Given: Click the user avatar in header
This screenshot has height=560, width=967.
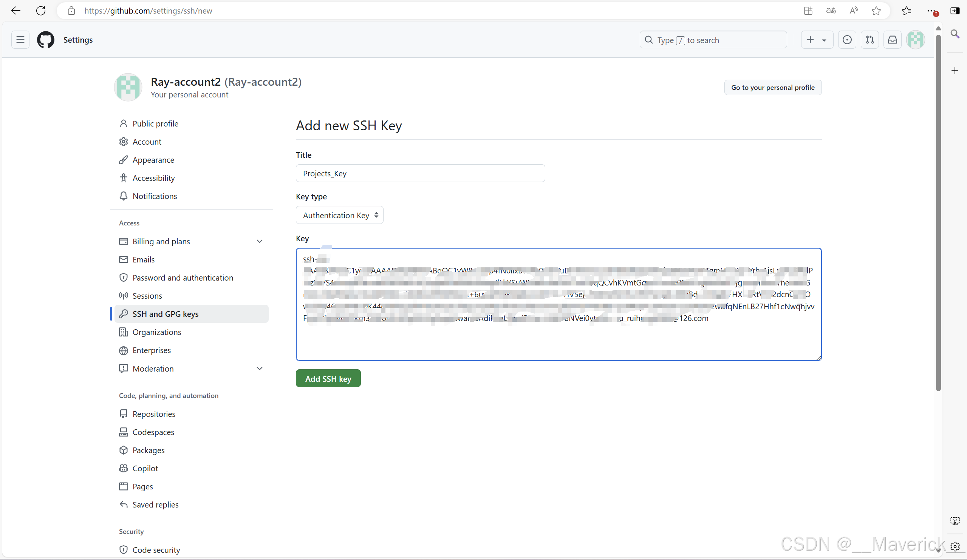Looking at the screenshot, I should click(915, 40).
